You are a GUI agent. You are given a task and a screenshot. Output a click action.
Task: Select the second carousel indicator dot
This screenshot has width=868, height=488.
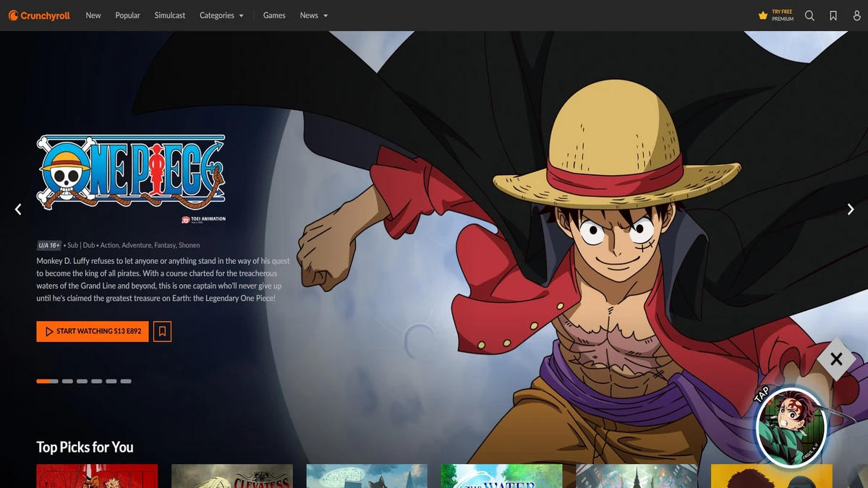(x=66, y=381)
